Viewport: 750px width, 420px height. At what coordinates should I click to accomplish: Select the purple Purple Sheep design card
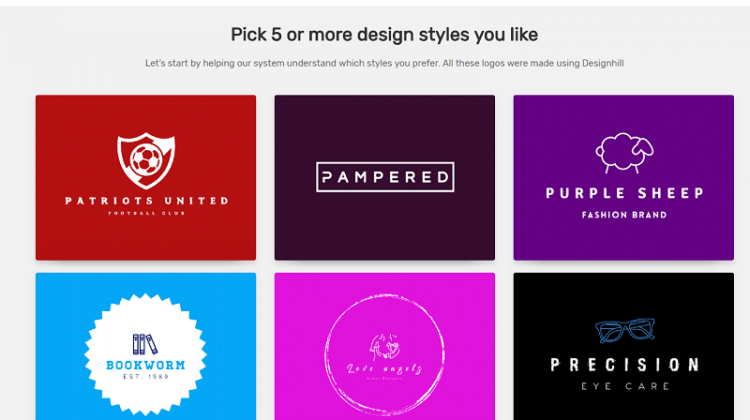pyautogui.click(x=624, y=177)
